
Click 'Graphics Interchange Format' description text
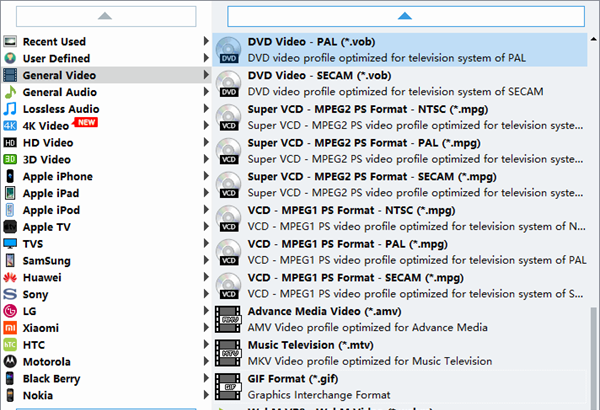[319, 395]
